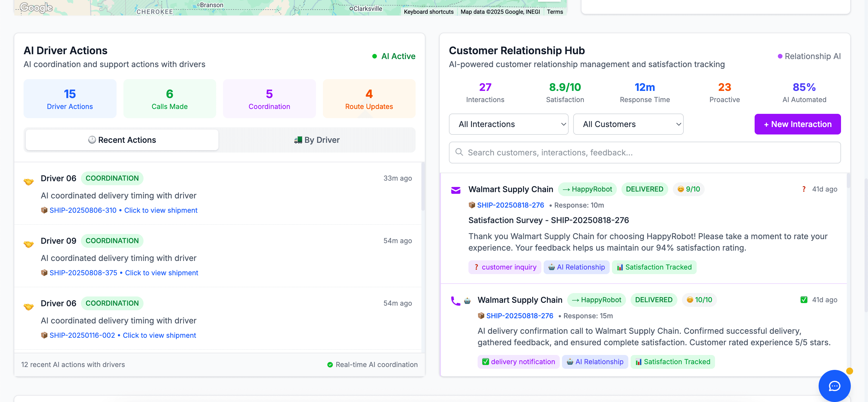Check the green checkbox on the 41d ago call entry
Image resolution: width=868 pixels, height=402 pixels.
[x=804, y=299]
